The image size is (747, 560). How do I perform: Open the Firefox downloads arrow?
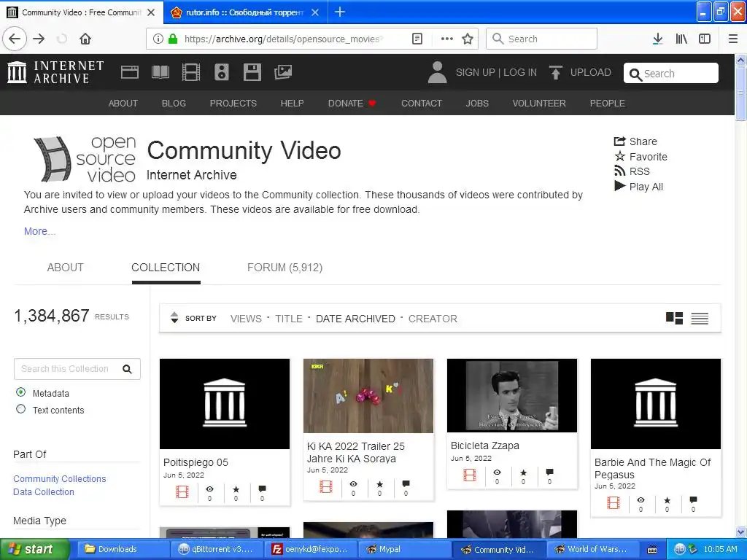tap(658, 39)
